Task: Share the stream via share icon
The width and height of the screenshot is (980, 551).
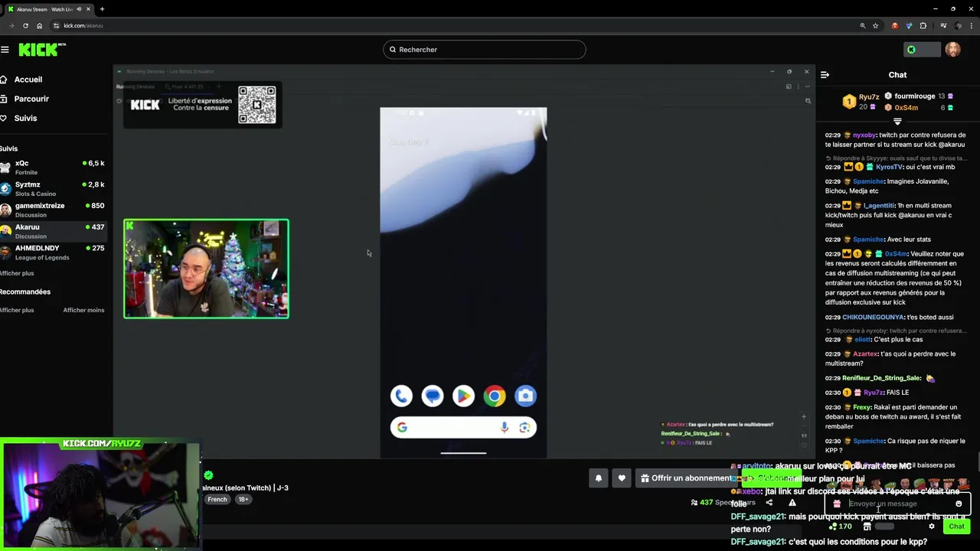Action: click(769, 503)
